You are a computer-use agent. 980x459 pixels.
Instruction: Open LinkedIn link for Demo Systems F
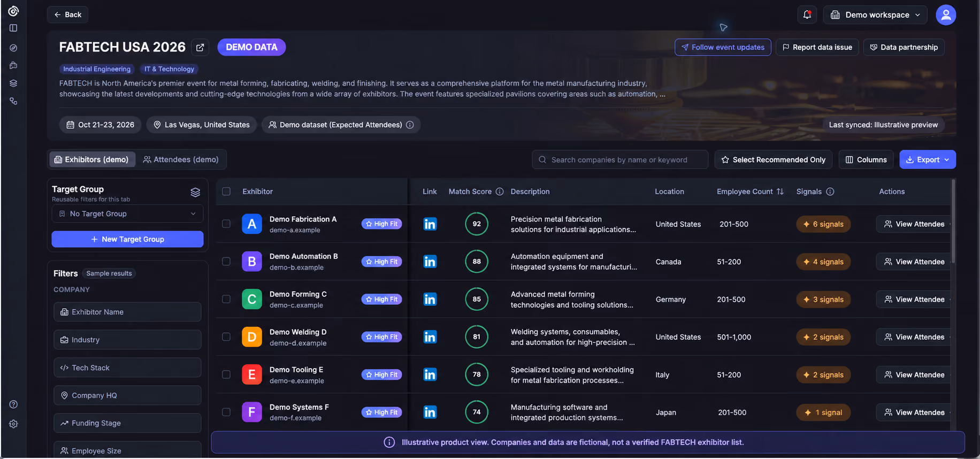pyautogui.click(x=430, y=412)
